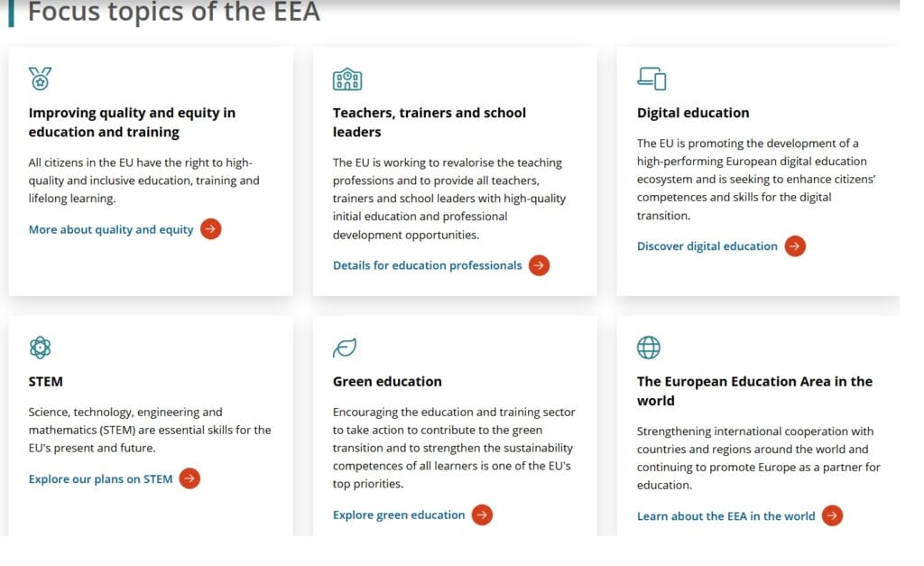Click the red arrow beside Discover digital education

pyautogui.click(x=795, y=246)
